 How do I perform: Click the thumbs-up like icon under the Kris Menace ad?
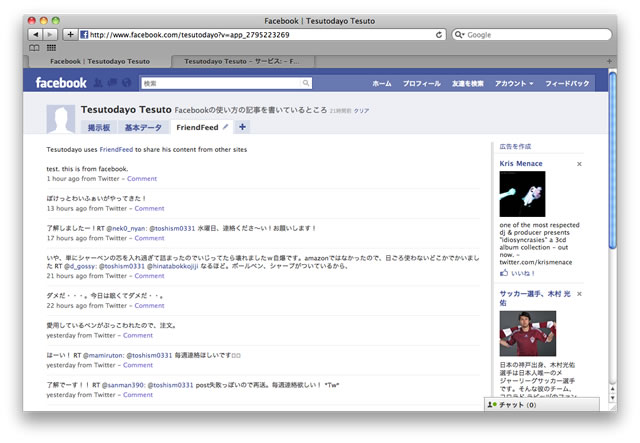click(x=504, y=273)
